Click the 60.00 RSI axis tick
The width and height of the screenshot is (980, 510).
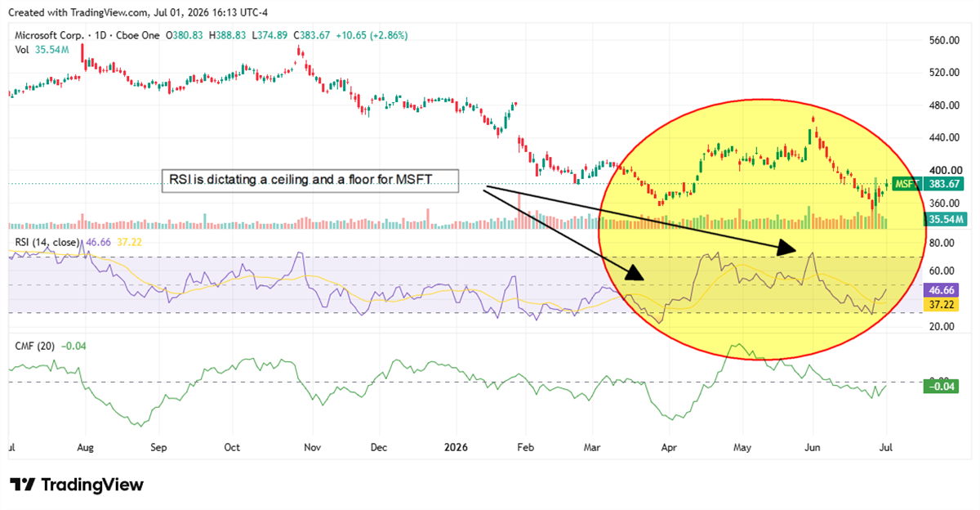click(x=941, y=271)
